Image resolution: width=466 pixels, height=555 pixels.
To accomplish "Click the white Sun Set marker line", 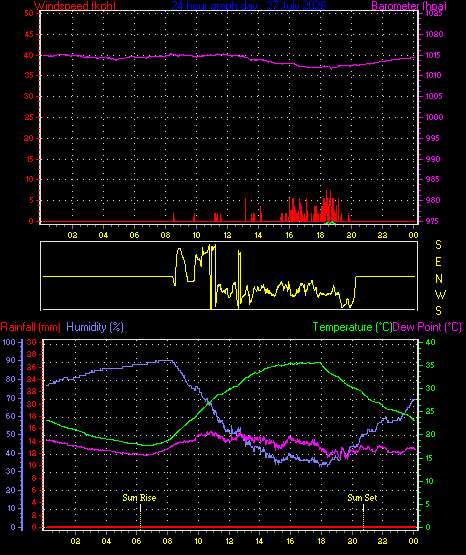I will click(363, 508).
